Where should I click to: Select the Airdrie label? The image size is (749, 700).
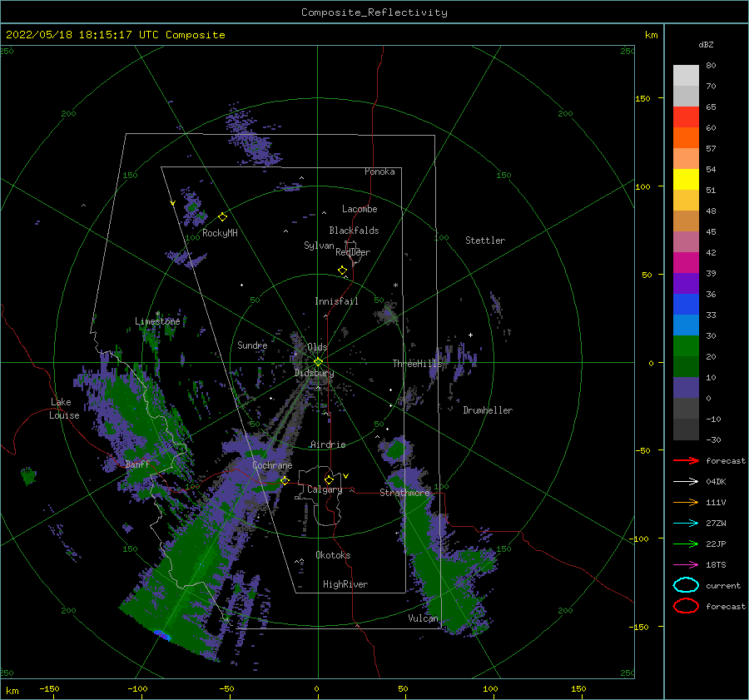(x=328, y=444)
